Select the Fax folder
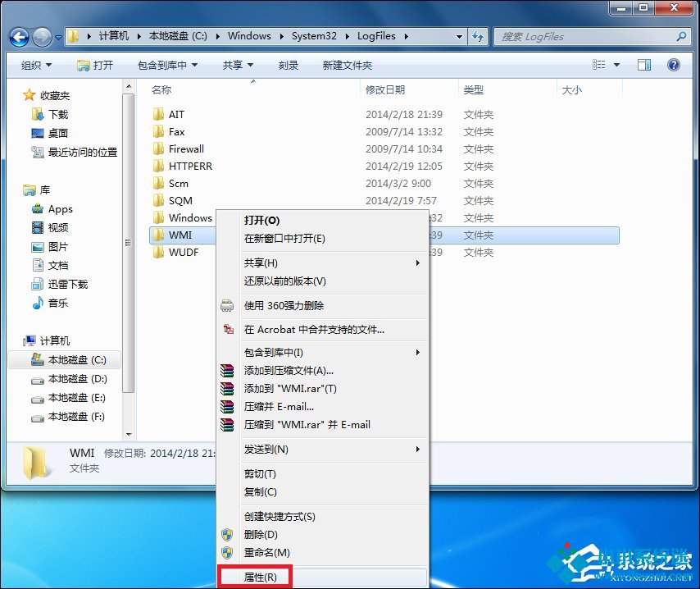This screenshot has height=589, width=700. (176, 132)
